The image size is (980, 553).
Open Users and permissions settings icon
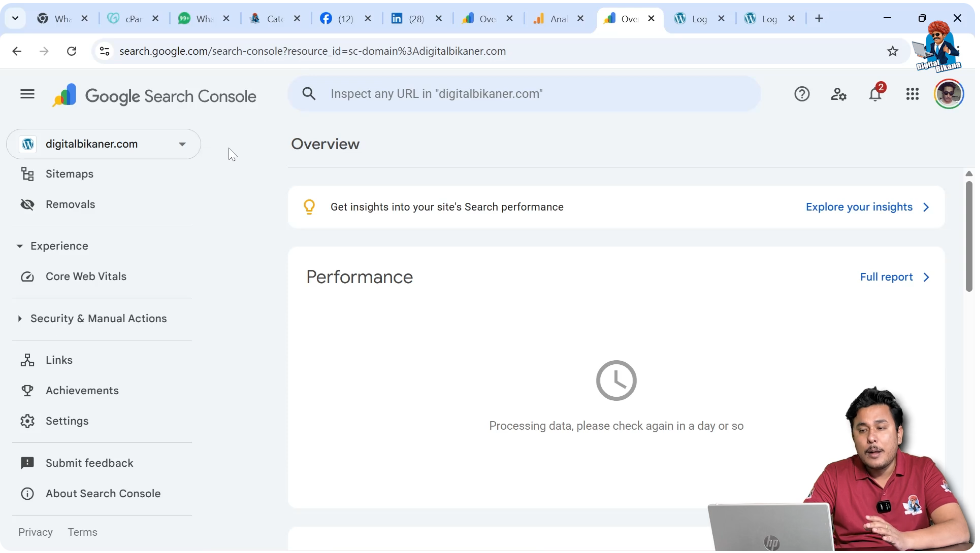pyautogui.click(x=838, y=94)
